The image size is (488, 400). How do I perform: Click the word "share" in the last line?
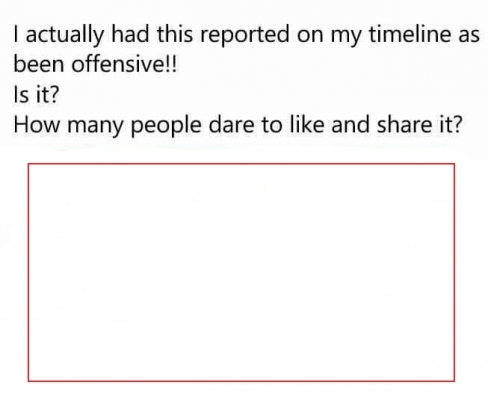pyautogui.click(x=403, y=124)
